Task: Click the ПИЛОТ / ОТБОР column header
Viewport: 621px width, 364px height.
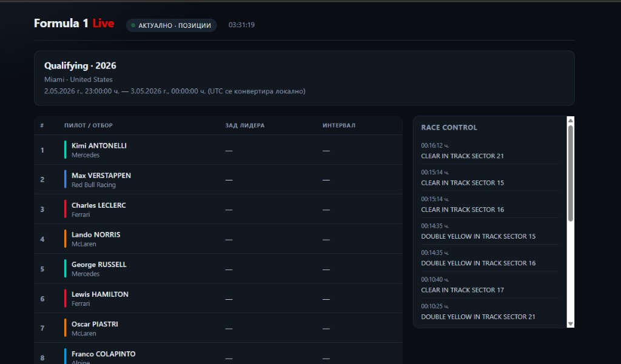Action: pyautogui.click(x=89, y=125)
